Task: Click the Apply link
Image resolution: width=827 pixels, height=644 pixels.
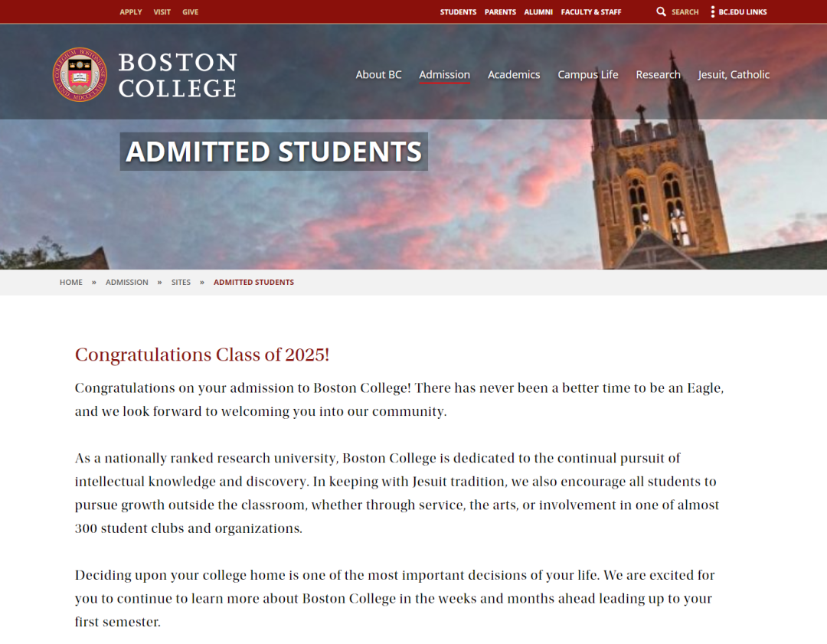Action: click(x=131, y=11)
